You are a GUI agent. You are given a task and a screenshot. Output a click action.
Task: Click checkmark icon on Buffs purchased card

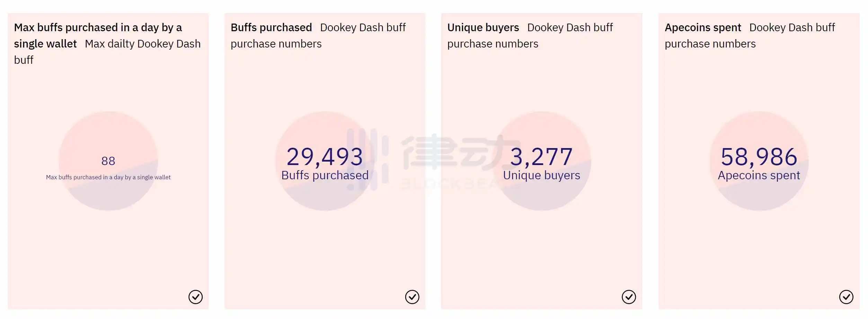(412, 297)
